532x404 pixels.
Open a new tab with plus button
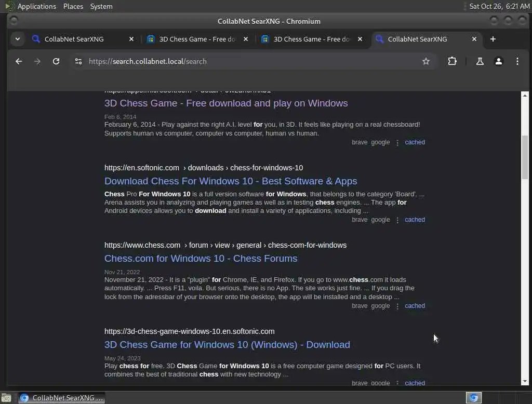[493, 39]
